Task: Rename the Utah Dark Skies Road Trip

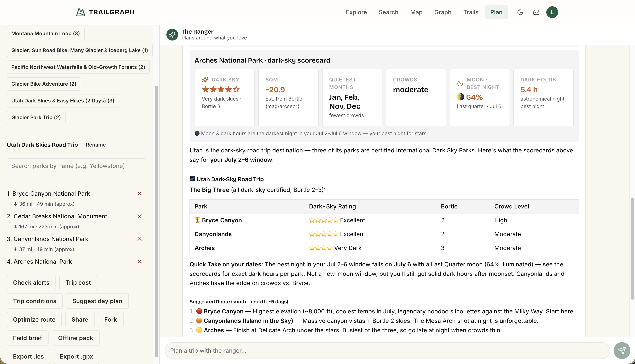Action: tap(96, 145)
